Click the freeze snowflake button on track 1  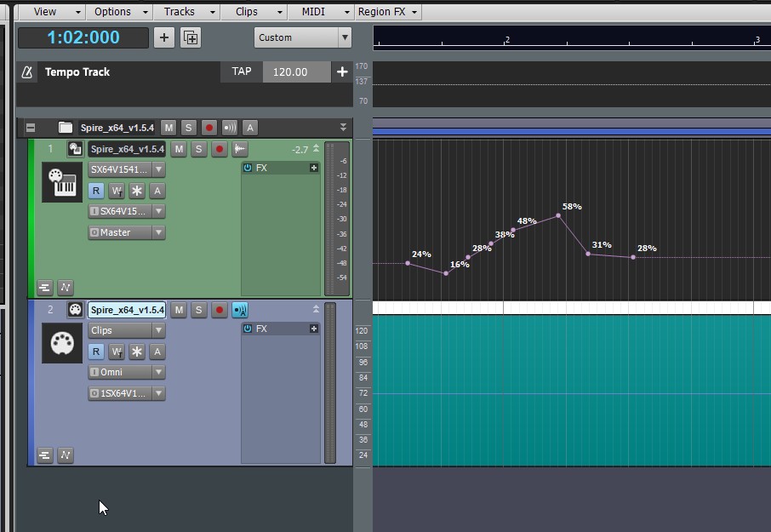(x=137, y=191)
